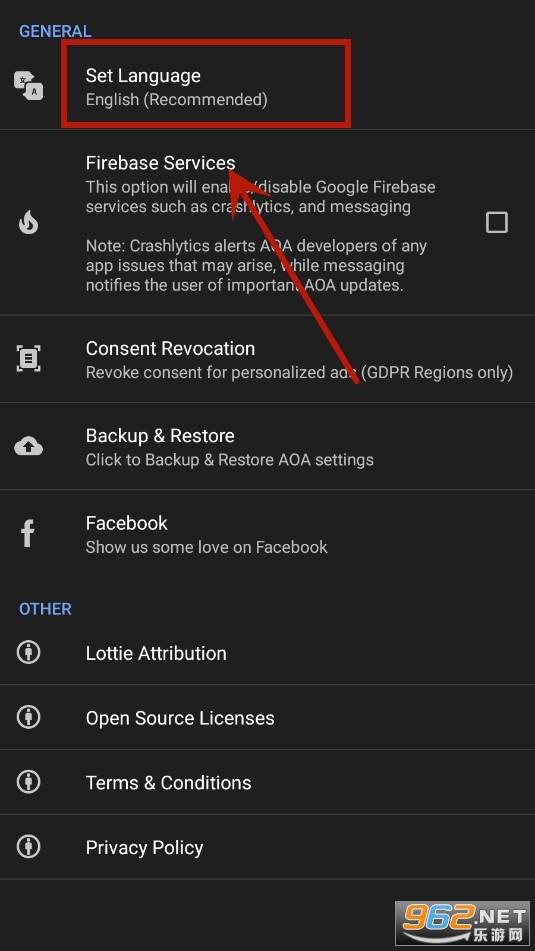
Task: Tap the translate icon beside Set Language
Action: click(29, 86)
